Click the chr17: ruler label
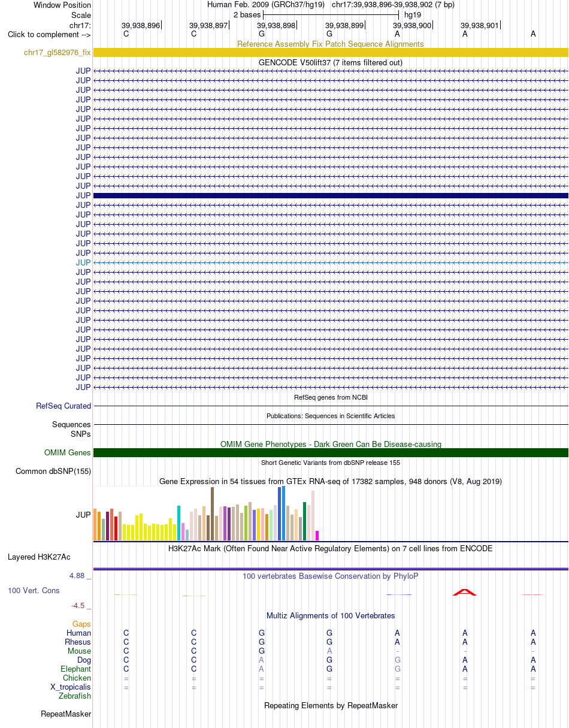The height and width of the screenshot is (728, 569). pos(80,25)
